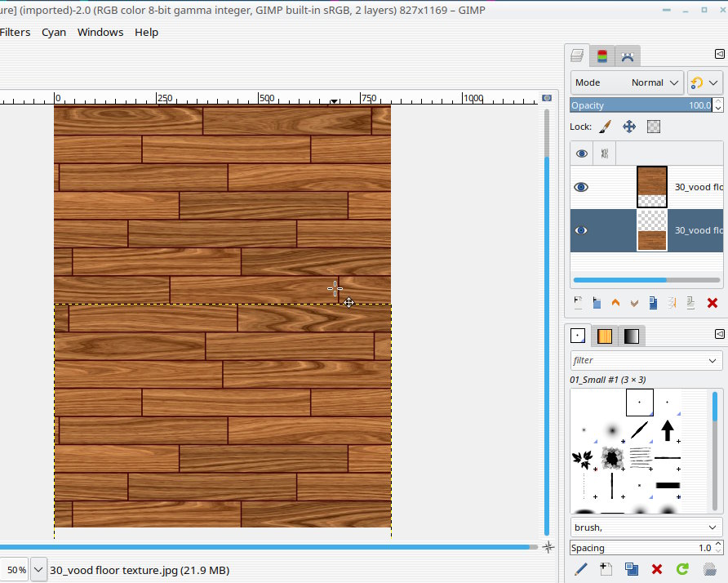Open the Gradients tab
The image size is (728, 583).
(x=631, y=336)
